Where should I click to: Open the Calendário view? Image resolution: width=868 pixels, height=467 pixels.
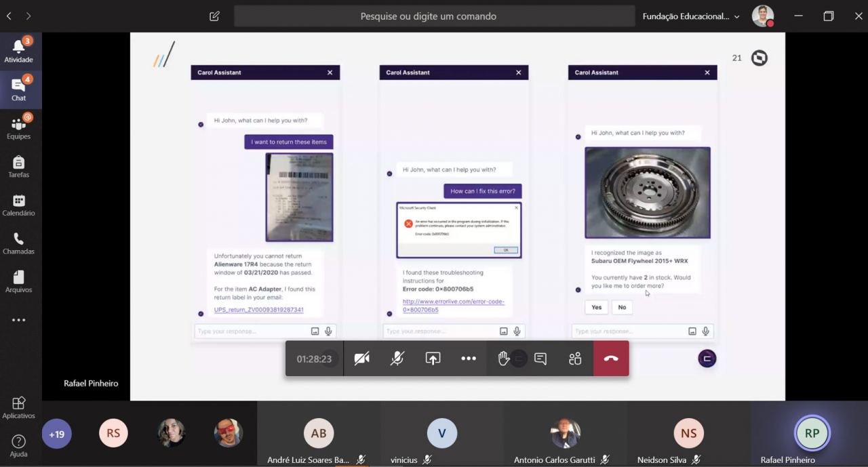click(19, 205)
